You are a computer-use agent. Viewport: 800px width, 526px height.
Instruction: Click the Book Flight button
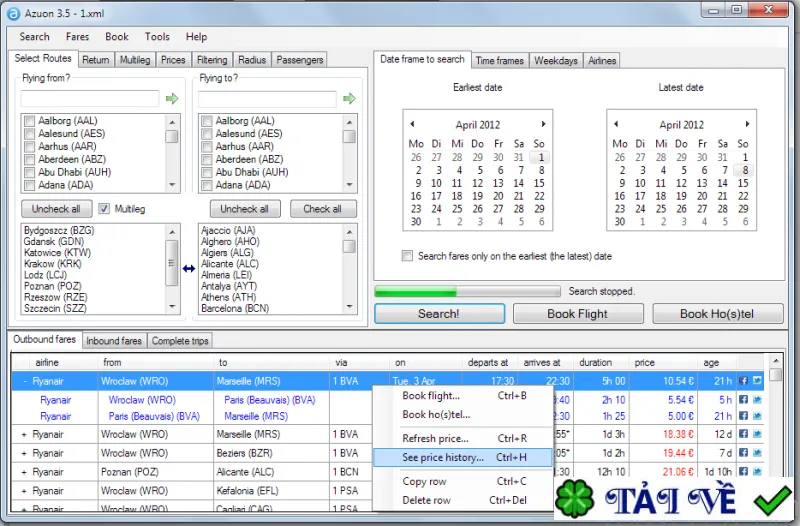[578, 314]
